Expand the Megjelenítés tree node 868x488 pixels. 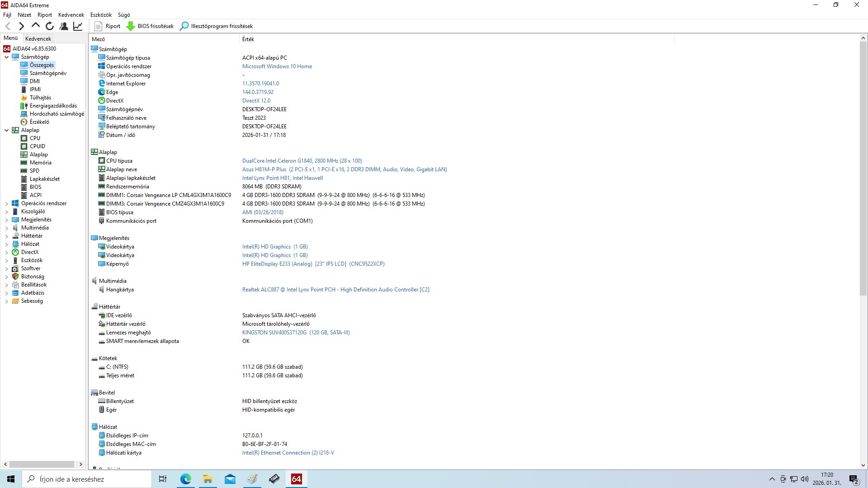click(x=6, y=220)
